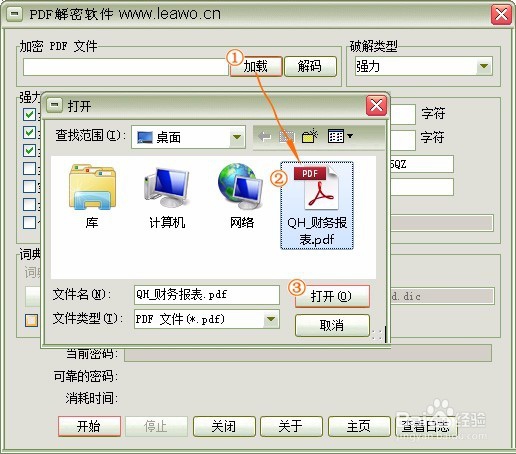
Task: Click the empty field below the SQZ field
Action: pyautogui.click(x=421, y=187)
